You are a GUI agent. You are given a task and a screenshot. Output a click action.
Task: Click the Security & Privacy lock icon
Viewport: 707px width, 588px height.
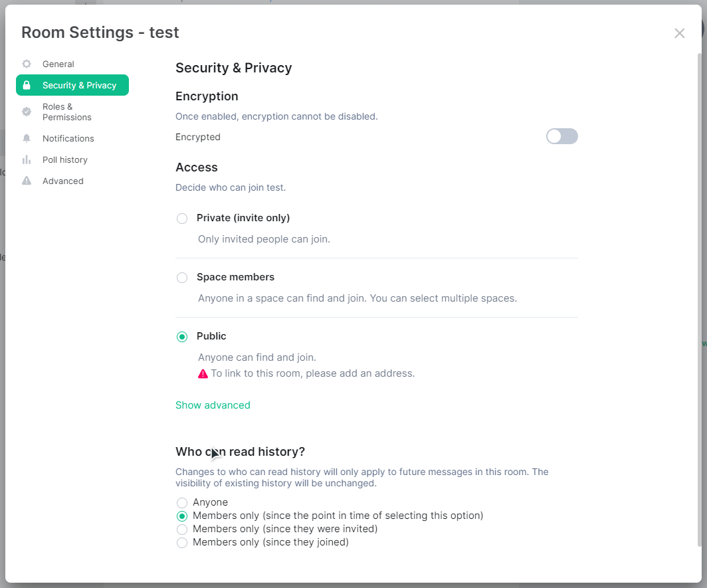click(27, 85)
